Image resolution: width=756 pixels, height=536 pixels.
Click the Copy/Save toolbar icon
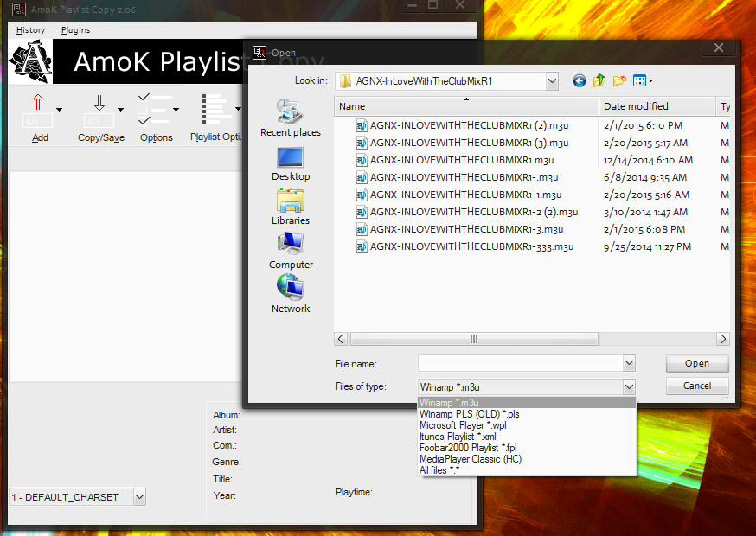pos(98,110)
